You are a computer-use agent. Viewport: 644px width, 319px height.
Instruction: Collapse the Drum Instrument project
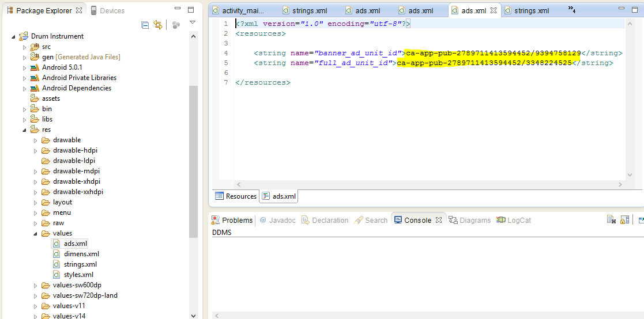click(14, 36)
